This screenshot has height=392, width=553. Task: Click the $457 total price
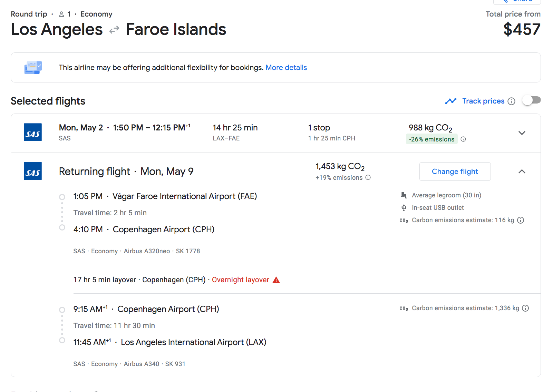click(522, 30)
